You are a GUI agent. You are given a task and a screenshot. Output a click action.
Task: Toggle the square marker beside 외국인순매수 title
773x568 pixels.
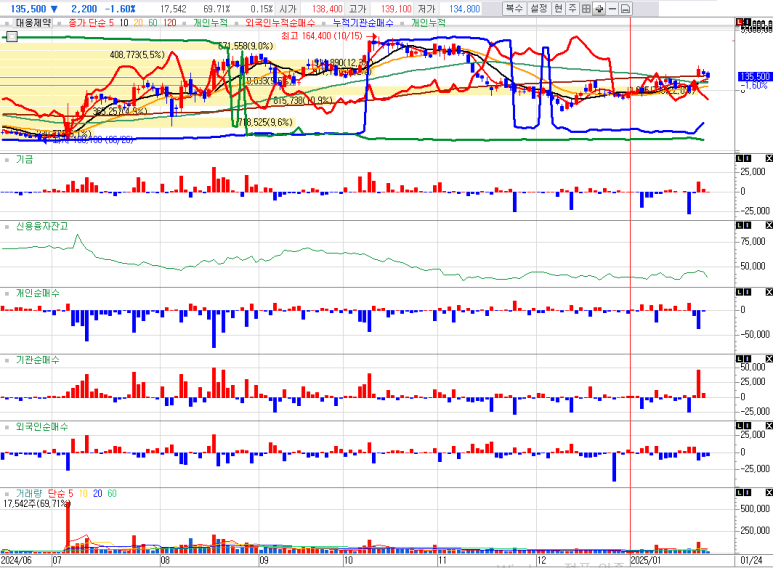tap(7, 427)
